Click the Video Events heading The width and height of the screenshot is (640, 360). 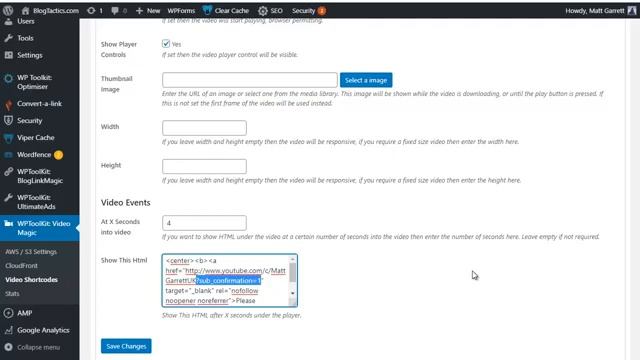coord(126,202)
